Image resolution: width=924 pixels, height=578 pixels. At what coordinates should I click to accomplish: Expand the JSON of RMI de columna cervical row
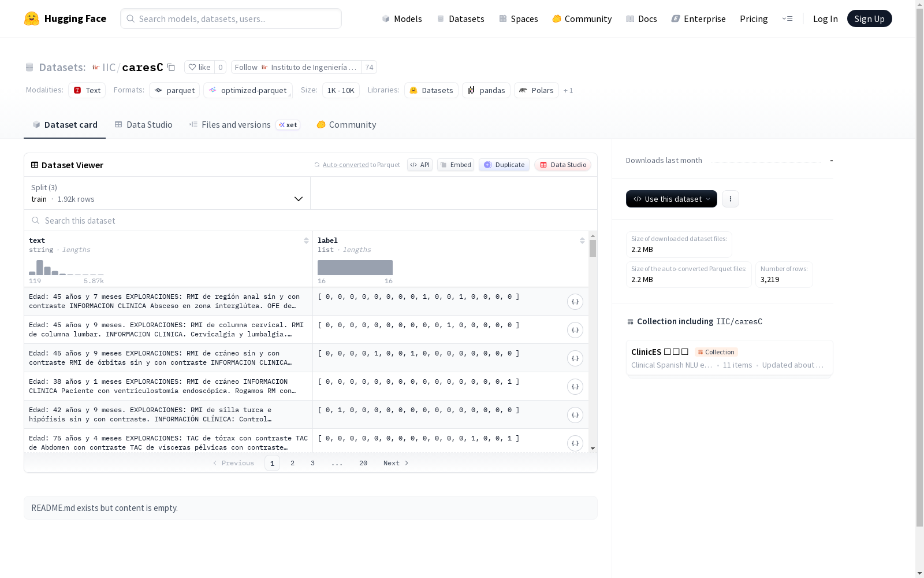pyautogui.click(x=575, y=330)
